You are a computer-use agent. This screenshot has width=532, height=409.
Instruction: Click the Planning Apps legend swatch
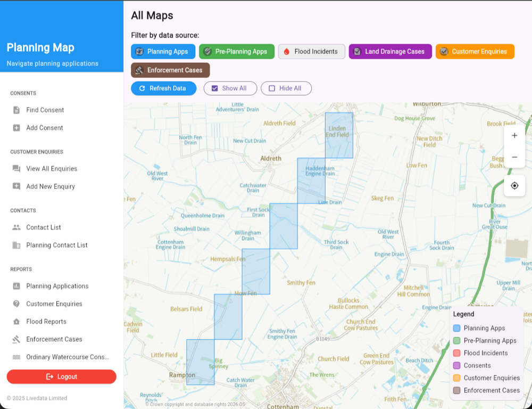click(x=456, y=328)
